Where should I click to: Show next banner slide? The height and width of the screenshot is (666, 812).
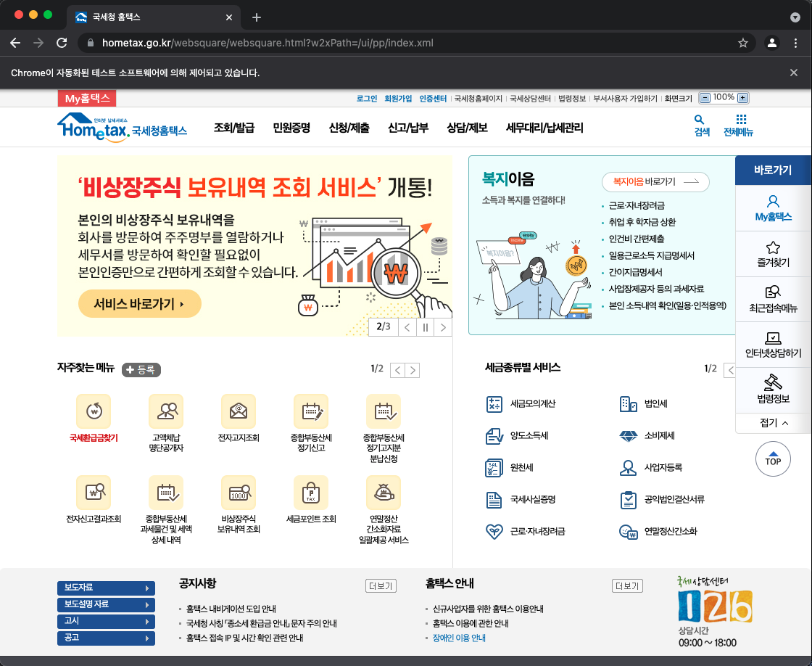click(443, 327)
